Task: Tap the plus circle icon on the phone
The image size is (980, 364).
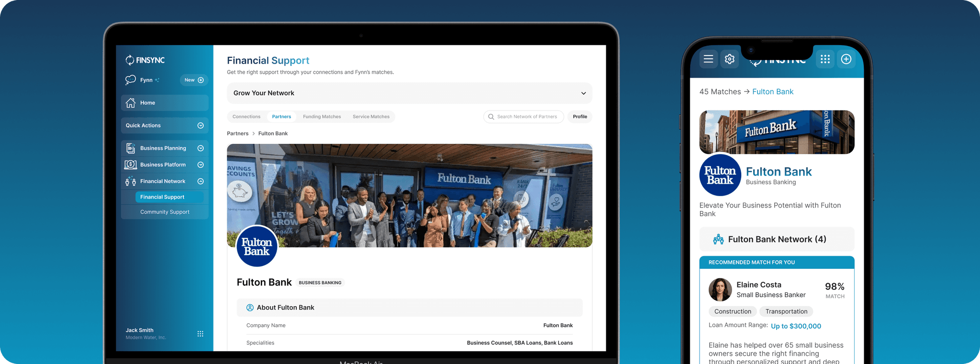Action: coord(846,59)
